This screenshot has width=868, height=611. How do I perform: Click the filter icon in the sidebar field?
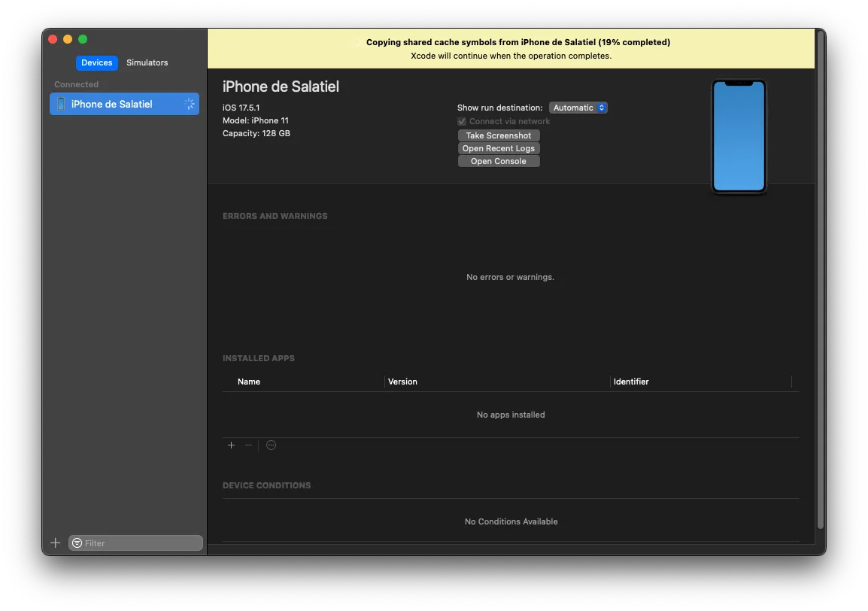click(77, 543)
